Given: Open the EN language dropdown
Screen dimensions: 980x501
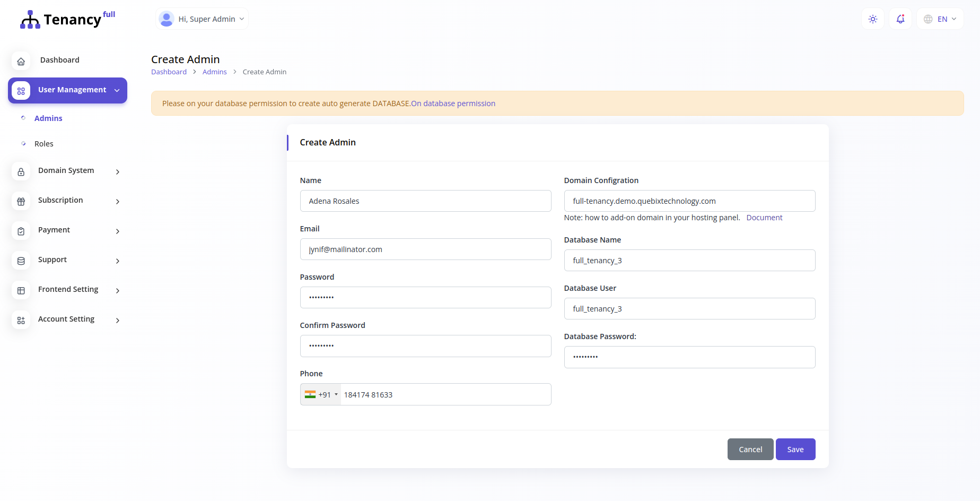Looking at the screenshot, I should (940, 19).
